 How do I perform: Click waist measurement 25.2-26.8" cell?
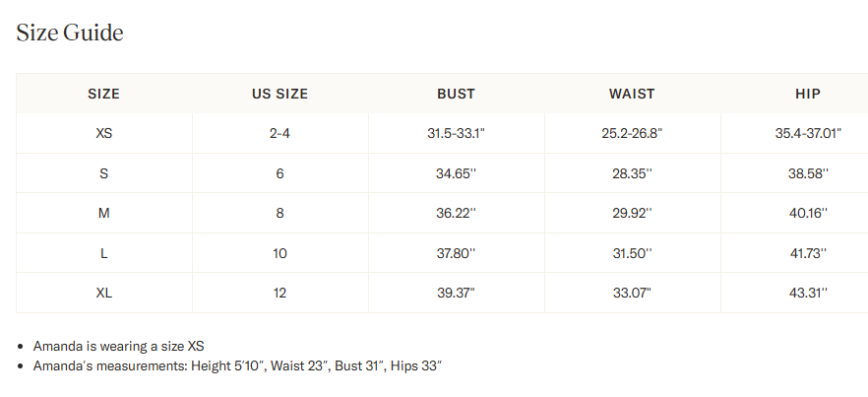(632, 133)
